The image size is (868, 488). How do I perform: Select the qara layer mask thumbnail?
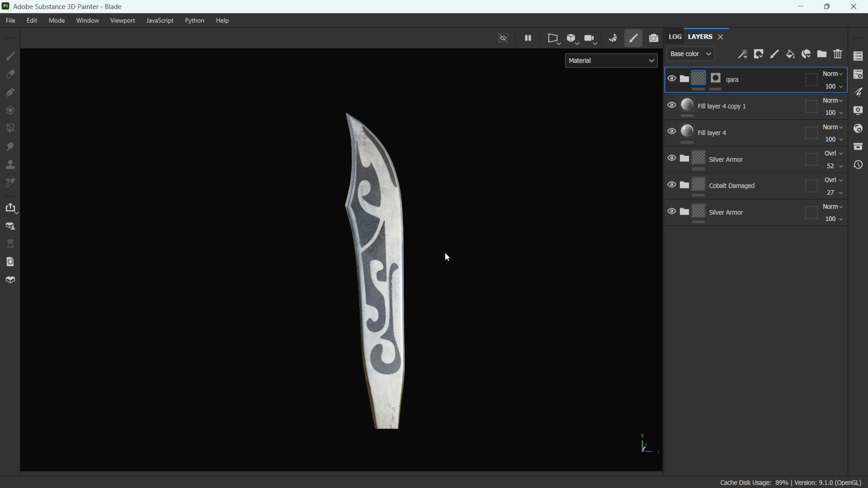715,78
